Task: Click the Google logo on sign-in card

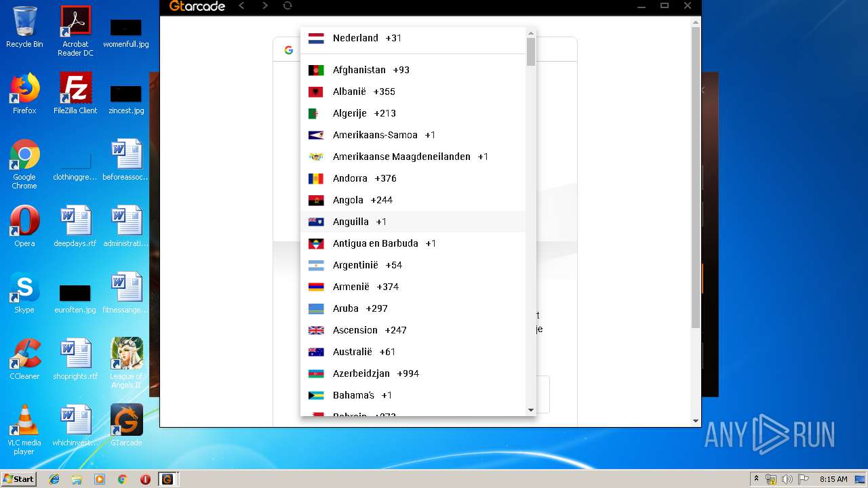Action: click(x=289, y=50)
